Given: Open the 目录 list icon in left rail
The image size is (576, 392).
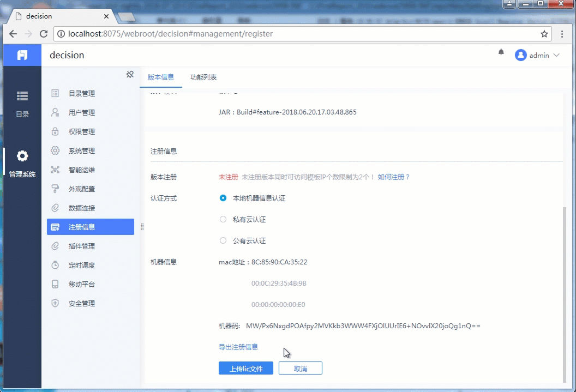Looking at the screenshot, I should (x=22, y=96).
